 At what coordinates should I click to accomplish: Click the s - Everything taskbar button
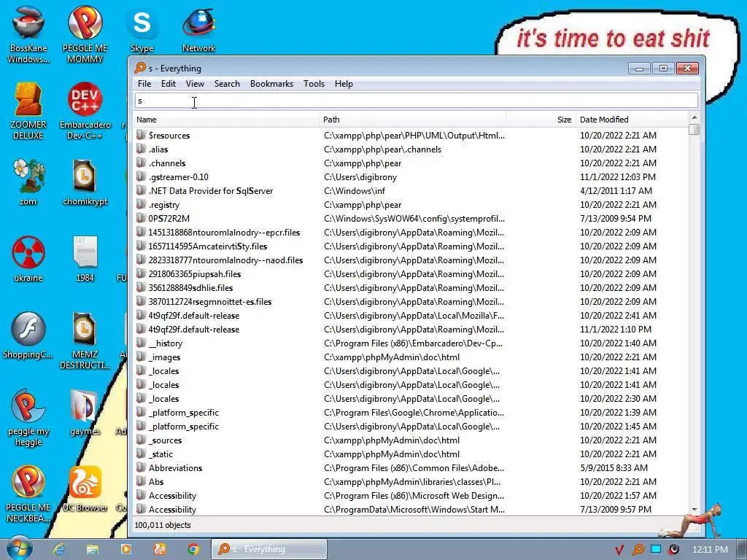point(269,549)
